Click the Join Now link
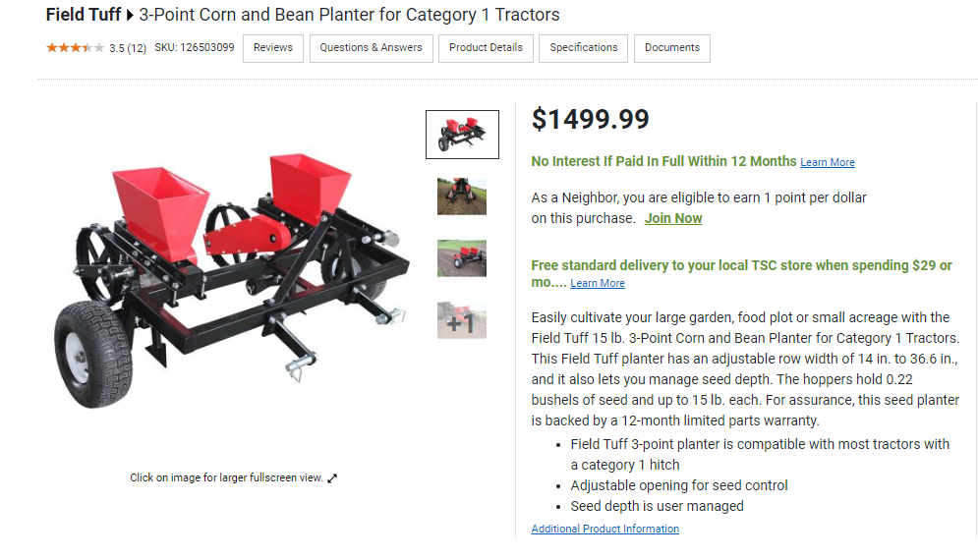 tap(673, 219)
